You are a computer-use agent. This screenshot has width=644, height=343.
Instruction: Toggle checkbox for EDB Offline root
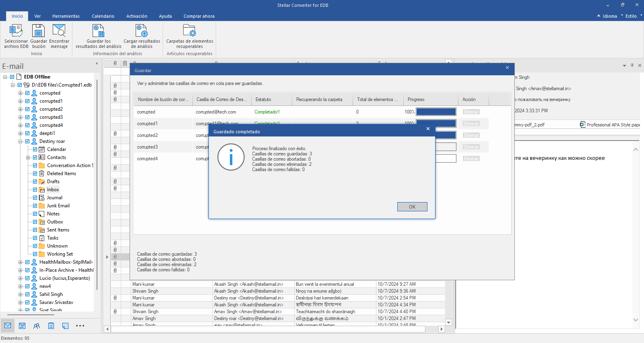[12, 77]
